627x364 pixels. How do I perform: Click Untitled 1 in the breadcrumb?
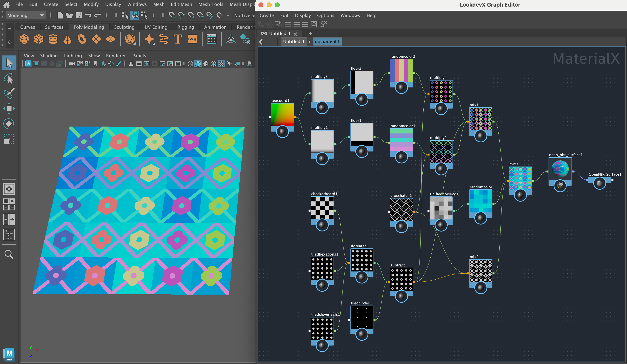tap(294, 41)
